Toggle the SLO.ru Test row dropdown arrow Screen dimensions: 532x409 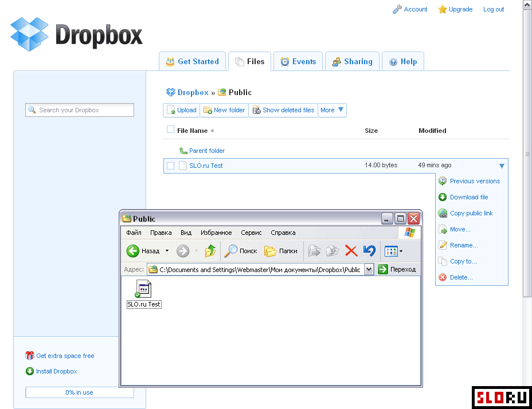pos(502,166)
